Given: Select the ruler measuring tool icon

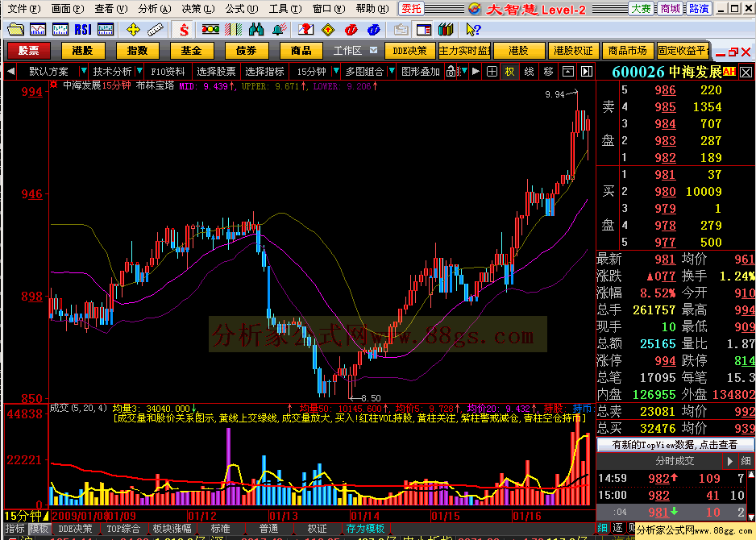Looking at the screenshot, I should point(156,30).
